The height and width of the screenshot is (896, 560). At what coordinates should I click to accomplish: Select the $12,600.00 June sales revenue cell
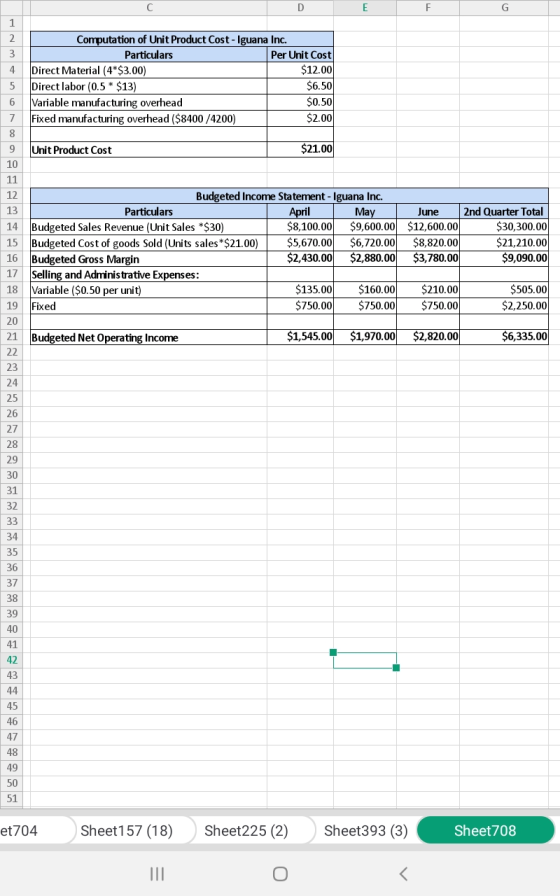pyautogui.click(x=428, y=227)
